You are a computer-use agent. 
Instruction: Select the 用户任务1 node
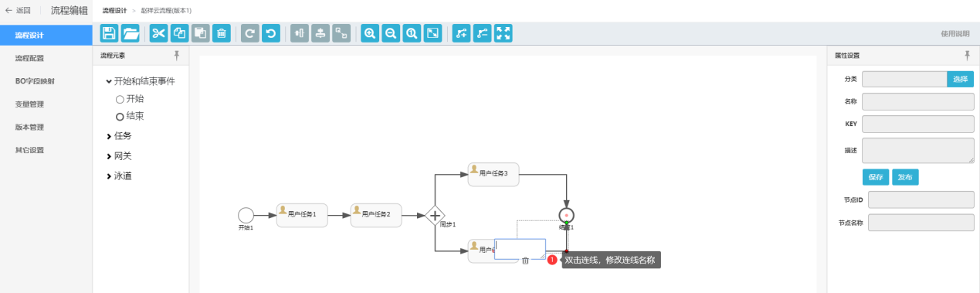[302, 216]
